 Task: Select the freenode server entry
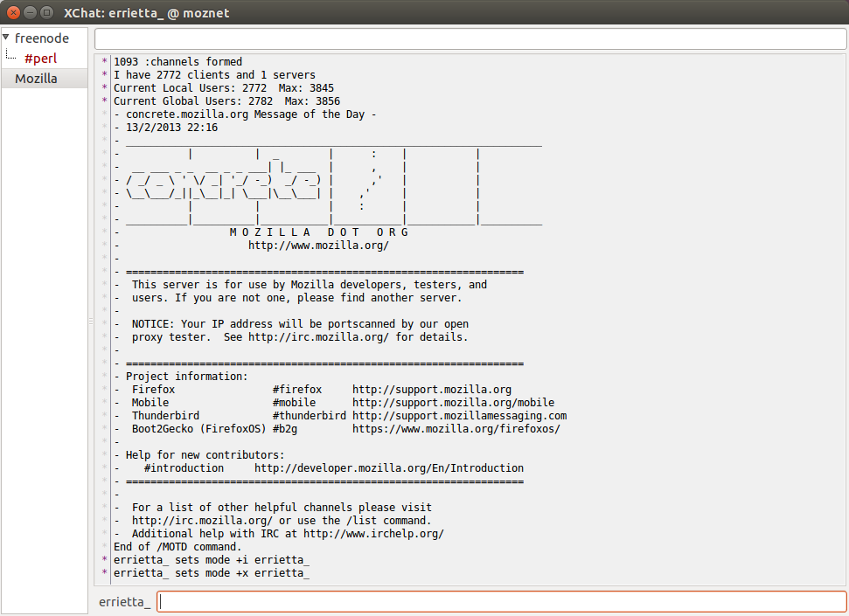point(42,38)
